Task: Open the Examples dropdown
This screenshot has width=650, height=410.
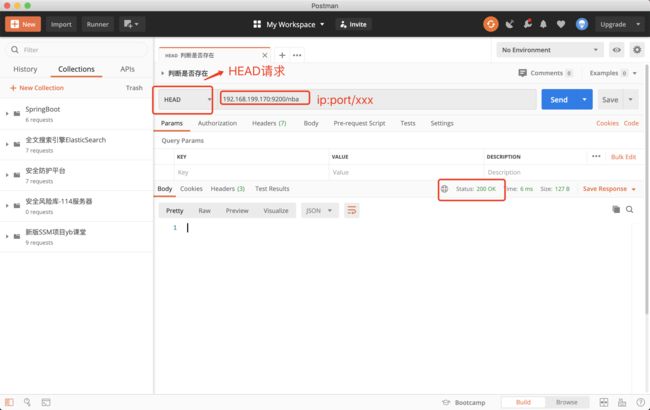Action: pos(613,73)
